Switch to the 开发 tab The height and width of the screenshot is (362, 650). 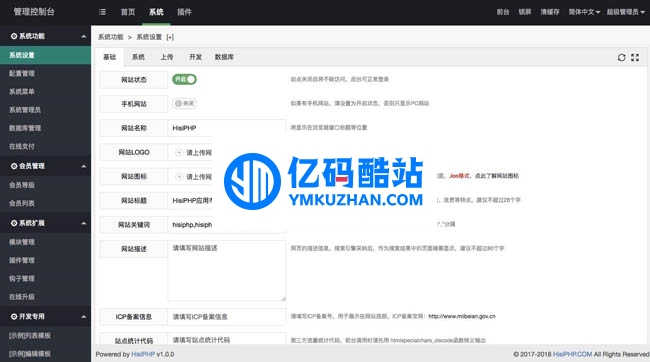coord(195,57)
